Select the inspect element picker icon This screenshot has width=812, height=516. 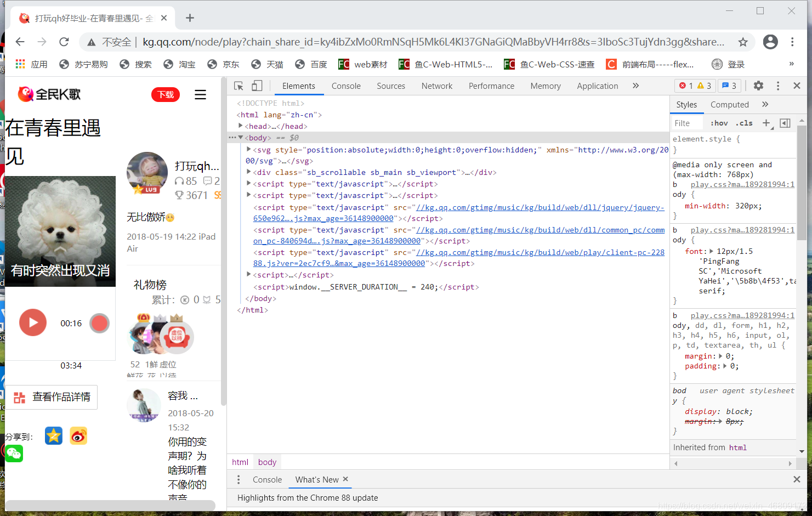tap(239, 86)
